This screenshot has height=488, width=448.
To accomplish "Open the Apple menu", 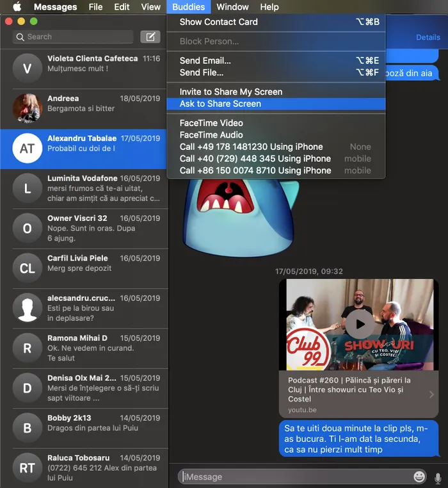I will pyautogui.click(x=17, y=6).
